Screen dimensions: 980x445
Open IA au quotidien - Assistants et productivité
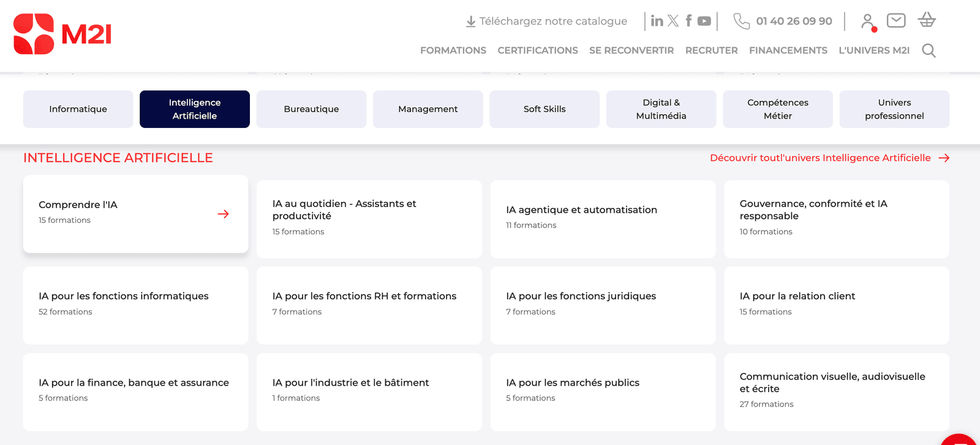pos(369,219)
